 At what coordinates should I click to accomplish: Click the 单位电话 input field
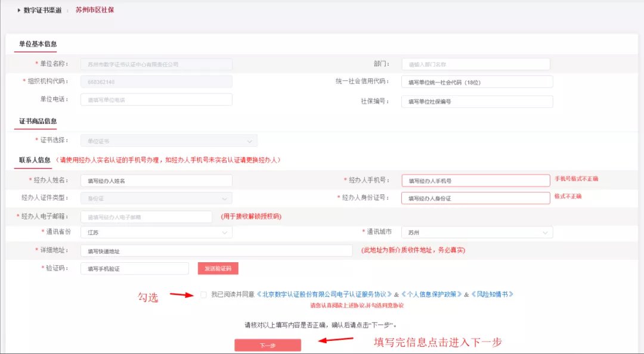click(x=156, y=100)
